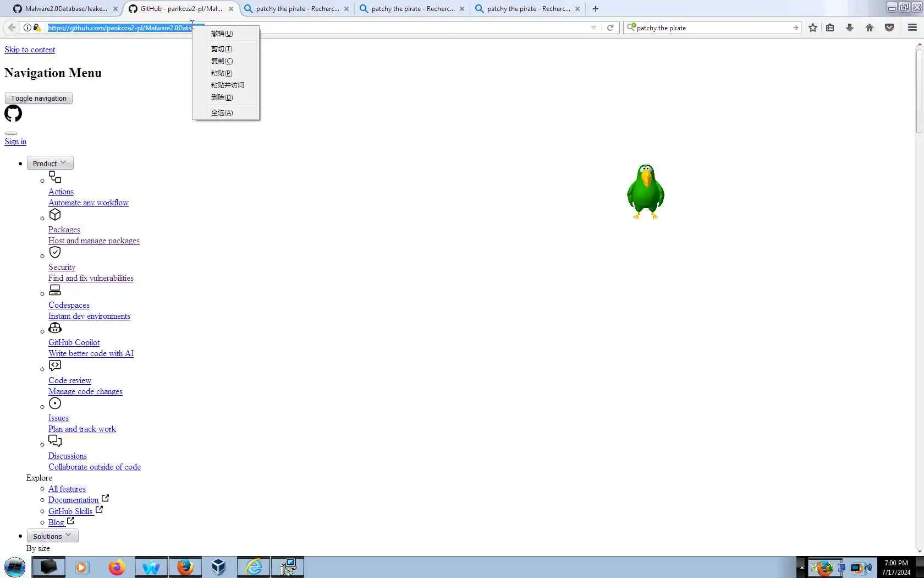Image resolution: width=924 pixels, height=578 pixels.
Task: Open the VirtualBox cube taskbar icon
Action: pos(218,567)
